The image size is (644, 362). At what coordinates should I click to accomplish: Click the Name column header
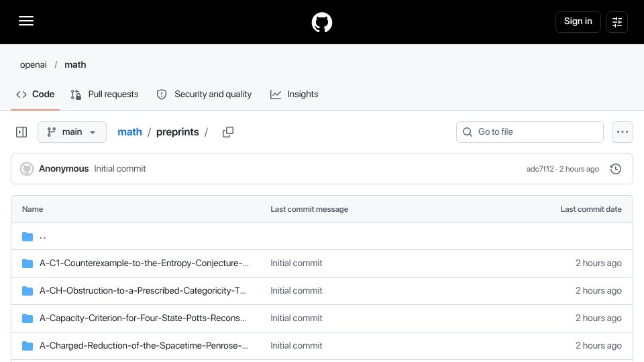32,209
